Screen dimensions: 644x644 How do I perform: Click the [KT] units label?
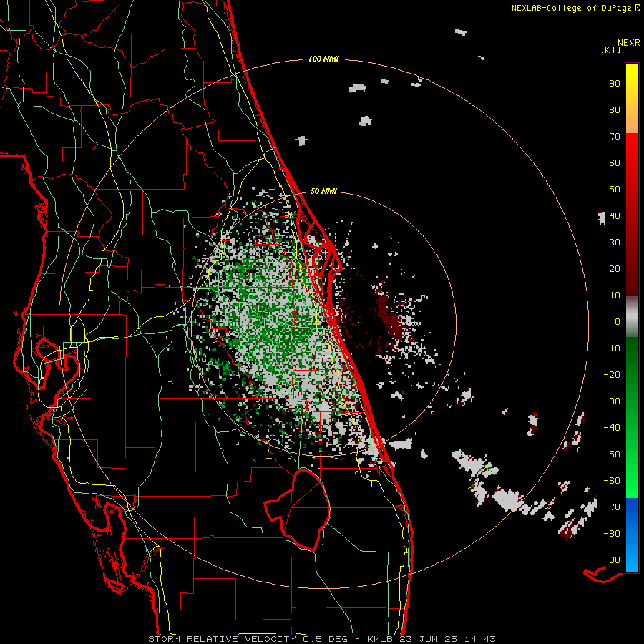point(610,49)
